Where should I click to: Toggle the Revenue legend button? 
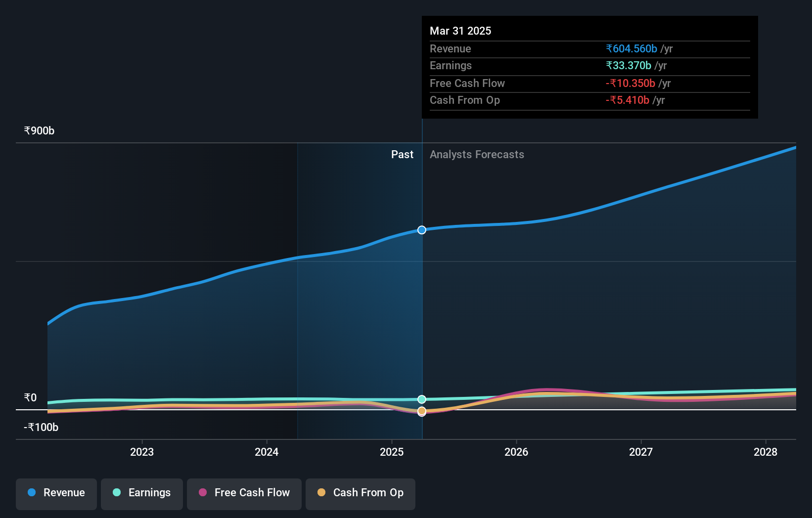[56, 494]
